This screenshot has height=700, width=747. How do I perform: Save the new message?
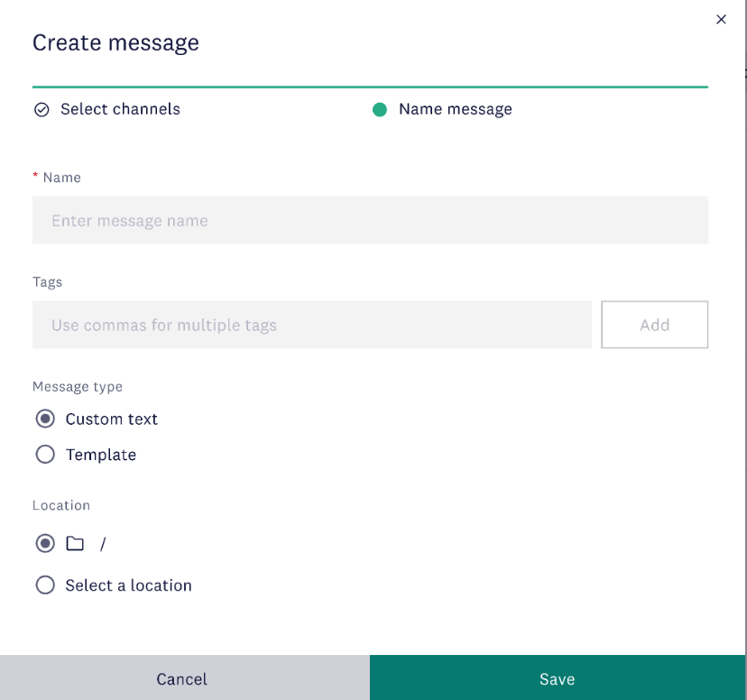[557, 678]
